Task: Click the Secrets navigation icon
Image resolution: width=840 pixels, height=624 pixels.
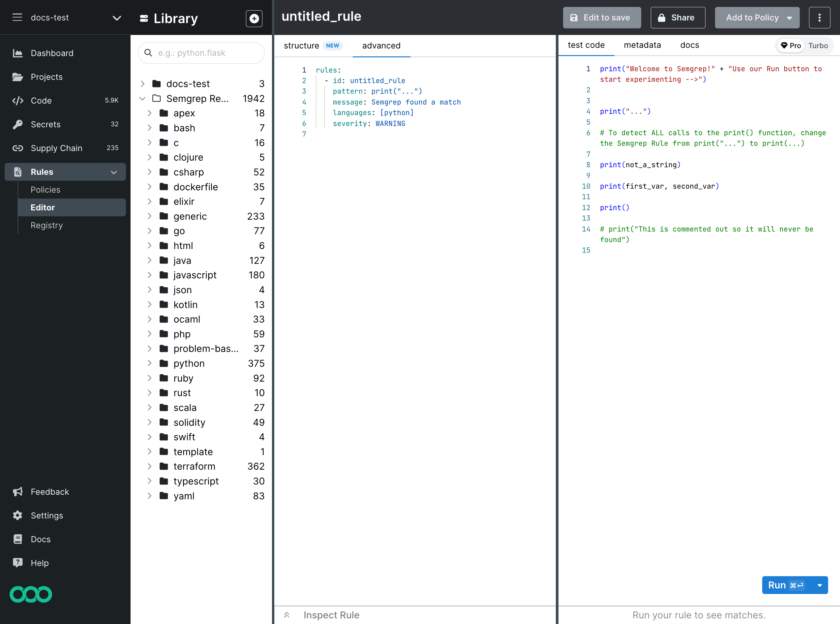Action: [x=18, y=125]
